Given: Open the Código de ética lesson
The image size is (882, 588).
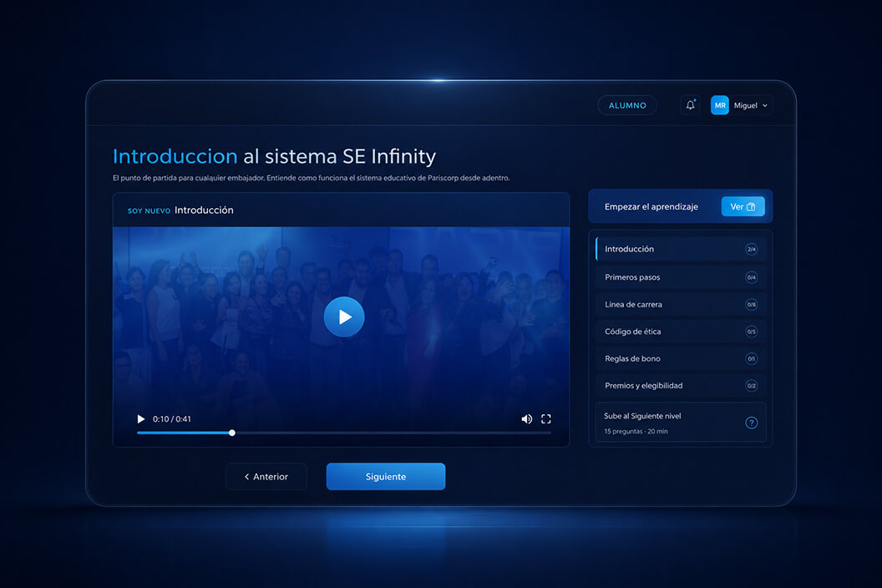Looking at the screenshot, I should [681, 332].
